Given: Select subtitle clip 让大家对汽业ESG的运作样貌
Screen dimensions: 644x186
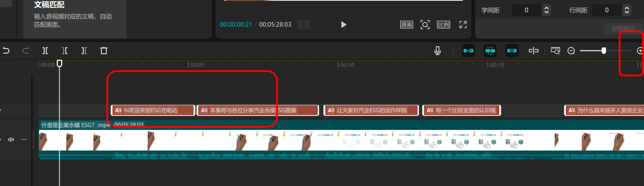Looking at the screenshot, I should [x=371, y=110].
